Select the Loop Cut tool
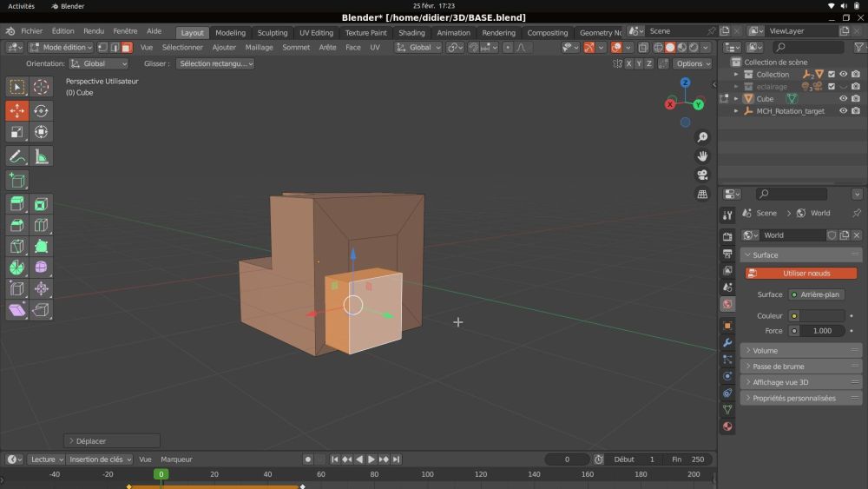 [41, 226]
